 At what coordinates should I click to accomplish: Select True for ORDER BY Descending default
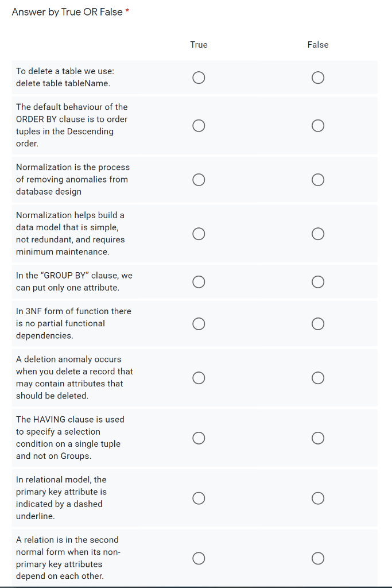click(x=199, y=125)
